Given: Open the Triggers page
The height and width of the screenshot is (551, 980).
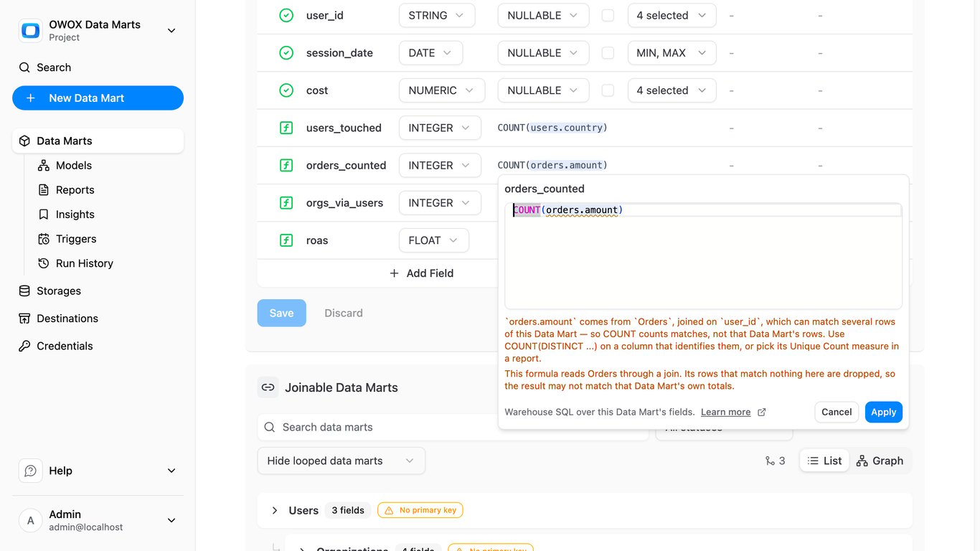Looking at the screenshot, I should coord(76,239).
